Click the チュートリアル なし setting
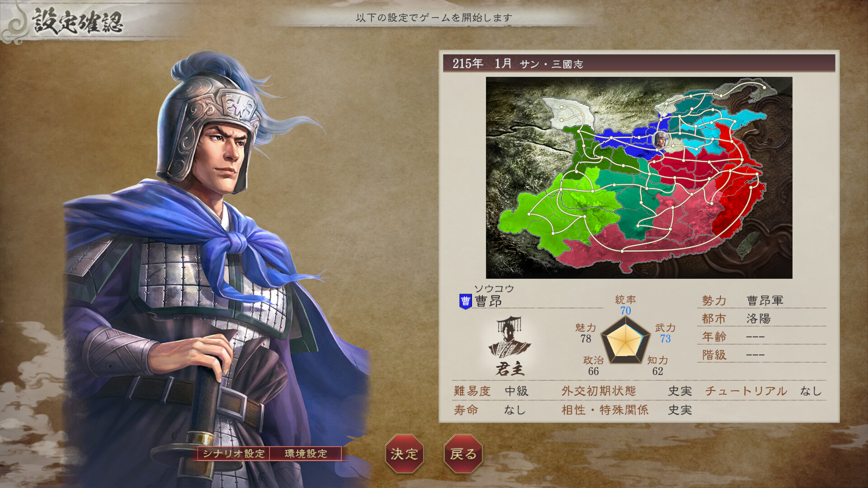This screenshot has width=868, height=488. tap(763, 391)
